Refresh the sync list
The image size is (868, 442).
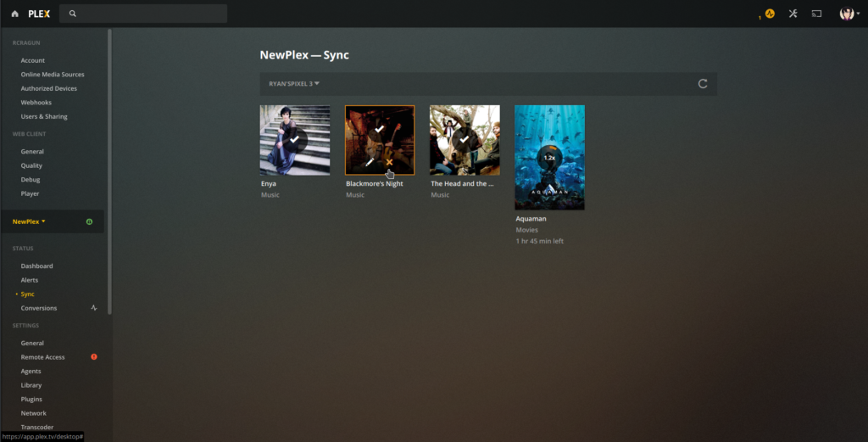[703, 84]
